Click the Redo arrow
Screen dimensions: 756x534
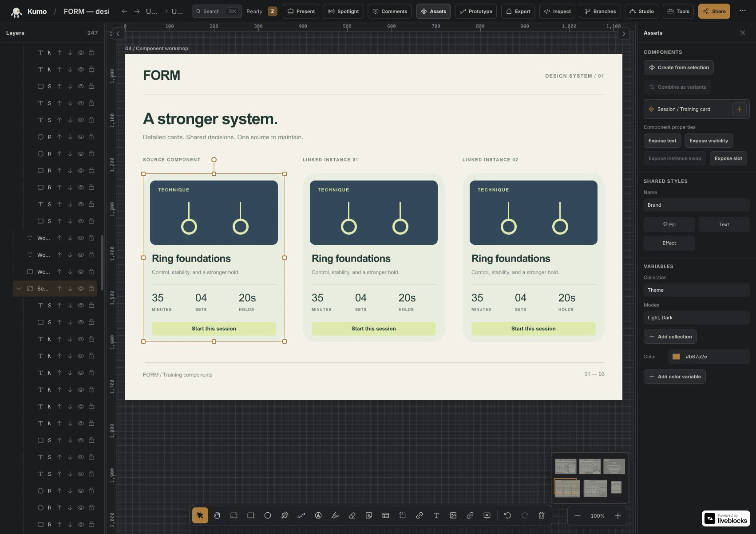[524, 515]
